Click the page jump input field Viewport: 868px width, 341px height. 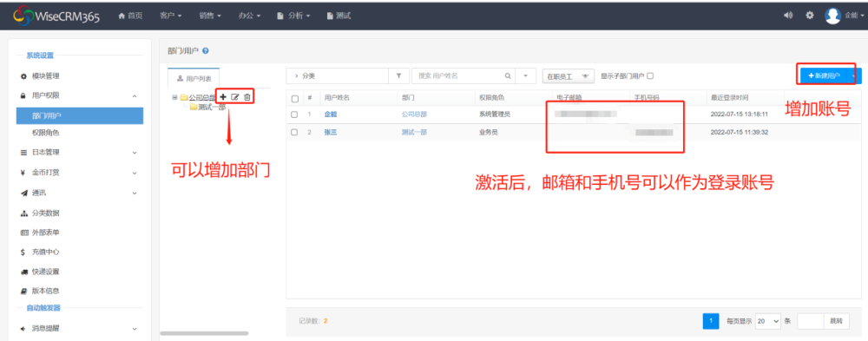pos(811,320)
